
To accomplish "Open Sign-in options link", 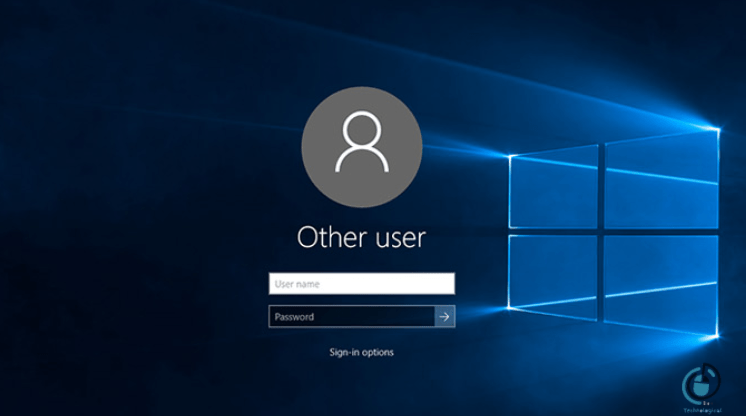I will [362, 352].
